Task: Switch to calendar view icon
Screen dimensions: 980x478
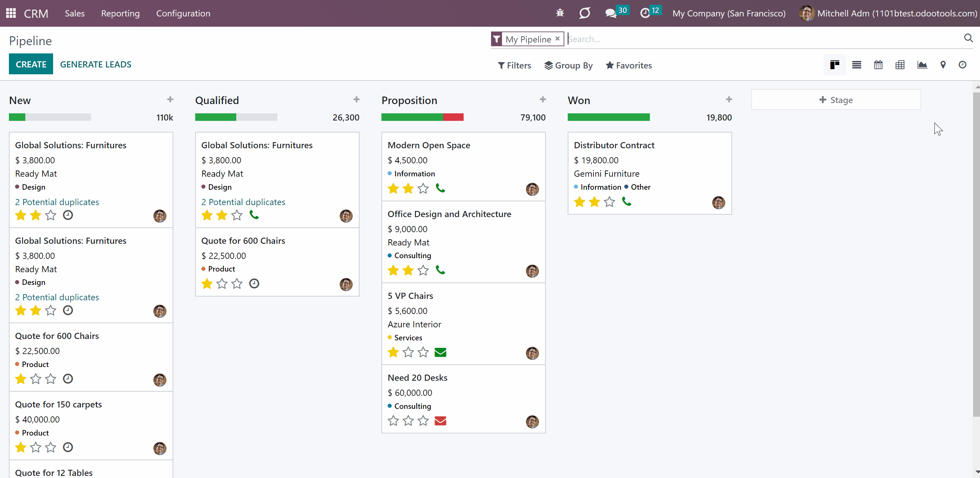Action: coord(878,65)
